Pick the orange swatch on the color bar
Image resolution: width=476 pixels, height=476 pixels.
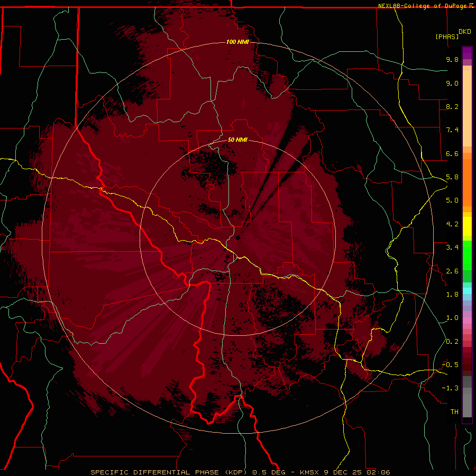467,182
